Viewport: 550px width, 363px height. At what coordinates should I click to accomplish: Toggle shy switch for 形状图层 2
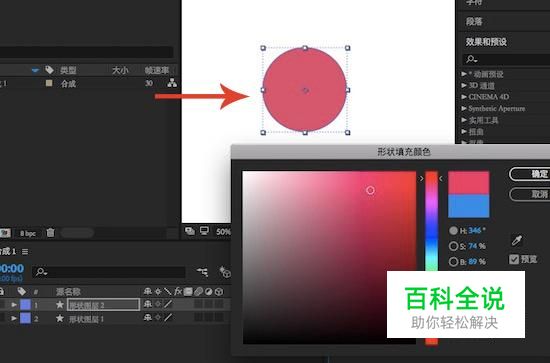[x=148, y=304]
